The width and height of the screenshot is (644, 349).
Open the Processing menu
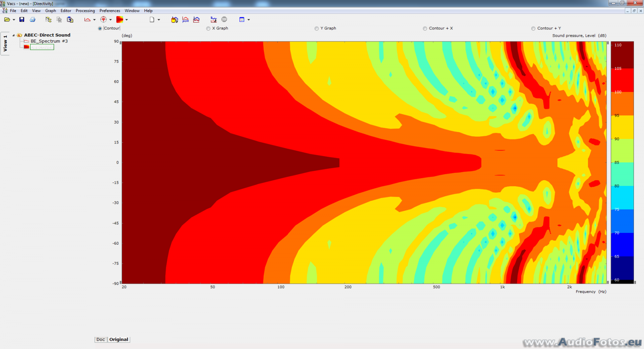pos(85,11)
